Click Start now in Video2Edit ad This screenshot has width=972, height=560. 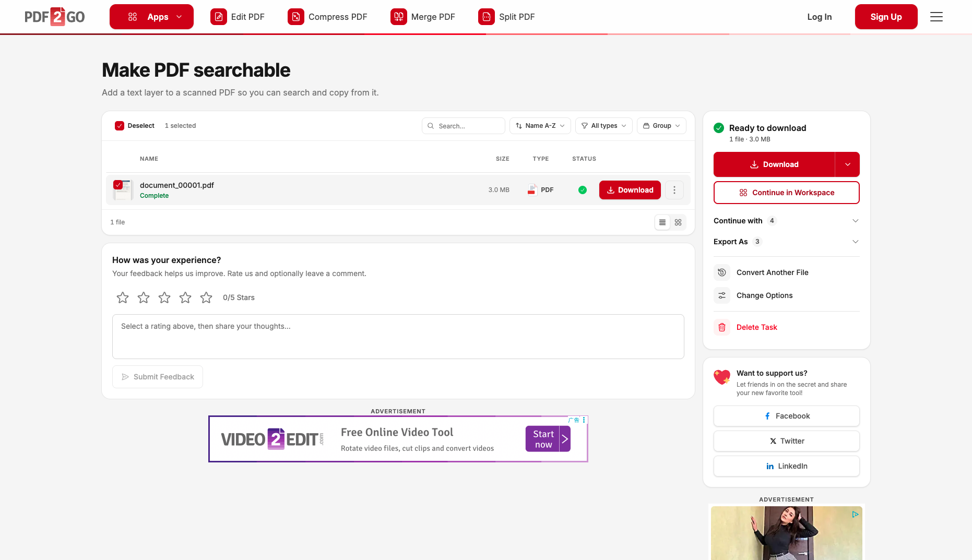(x=548, y=439)
